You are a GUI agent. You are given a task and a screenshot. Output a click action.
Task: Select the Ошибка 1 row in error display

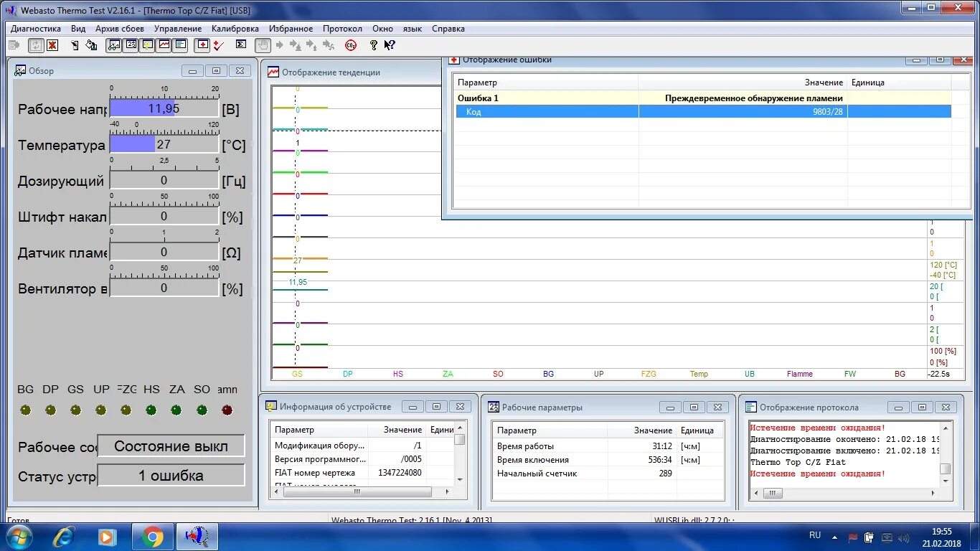(x=703, y=98)
